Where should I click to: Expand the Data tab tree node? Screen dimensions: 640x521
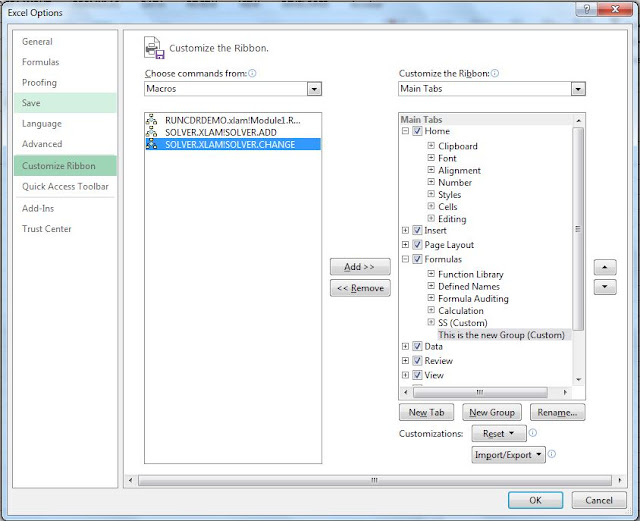405,346
